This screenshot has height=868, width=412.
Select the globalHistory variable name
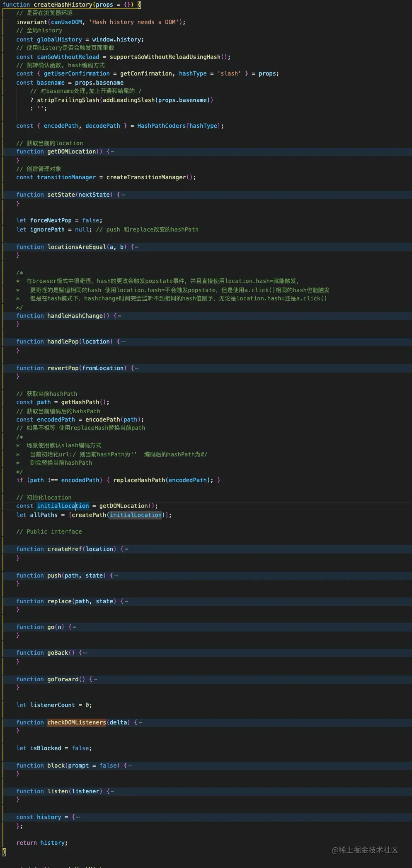coord(59,39)
